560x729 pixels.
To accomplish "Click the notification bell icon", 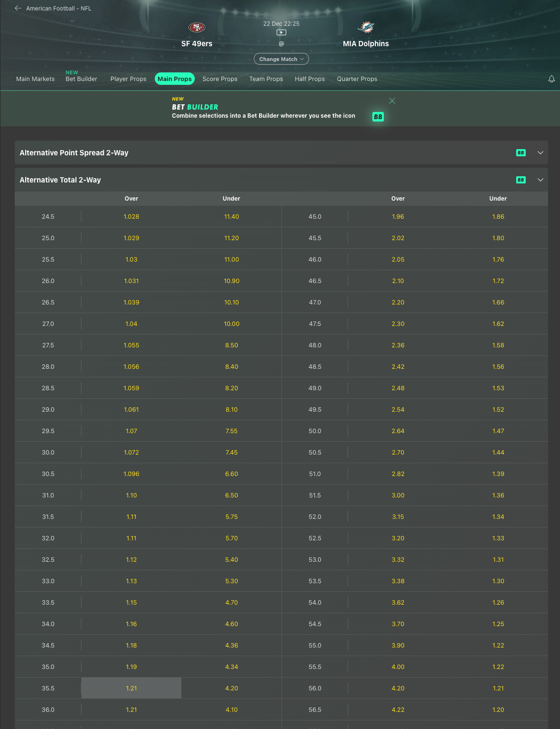I will [551, 79].
